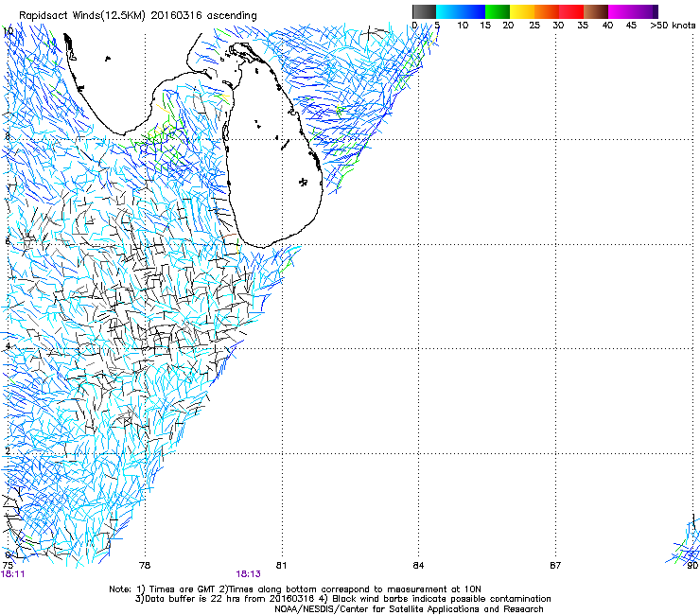This screenshot has height=615, width=700.
Task: Click the "25" legend scale label
Action: [x=534, y=26]
